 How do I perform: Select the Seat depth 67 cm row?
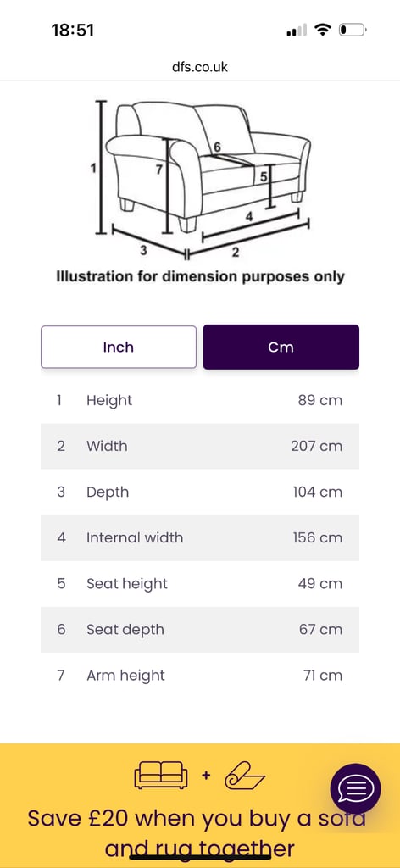tap(200, 630)
